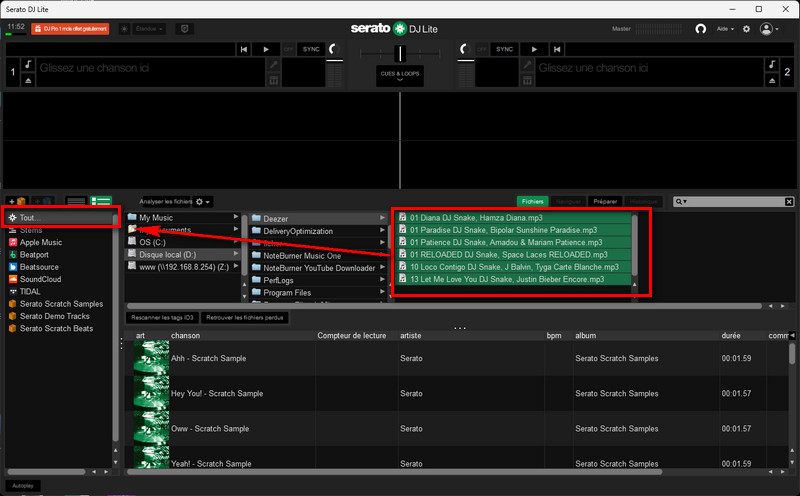
Task: Toggle SYNC on deck 2
Action: pyautogui.click(x=505, y=49)
